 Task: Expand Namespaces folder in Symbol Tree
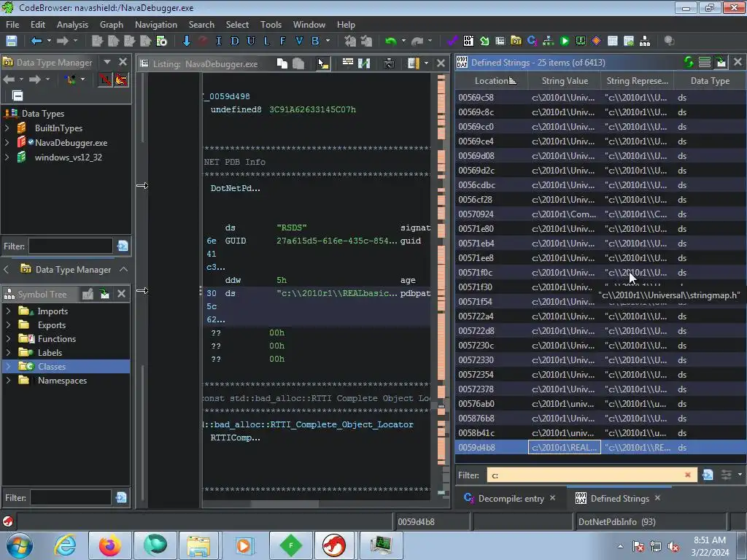click(8, 380)
